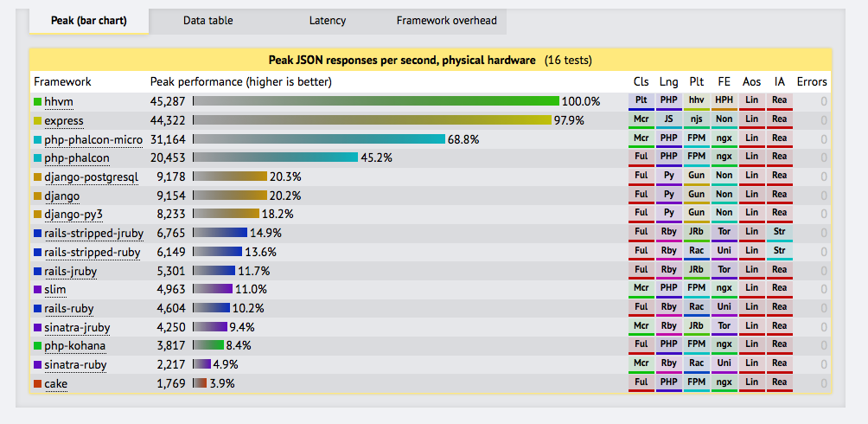
Task: Click the JRb platform tag in rails-jruby row
Action: (x=697, y=271)
